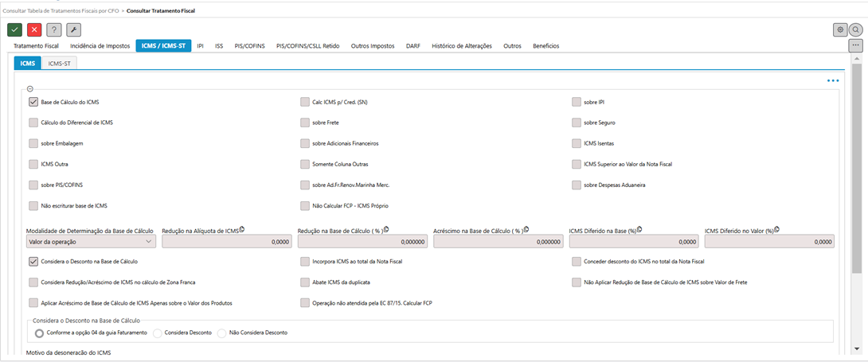
Task: Click the green checkmark confirm button
Action: [14, 29]
